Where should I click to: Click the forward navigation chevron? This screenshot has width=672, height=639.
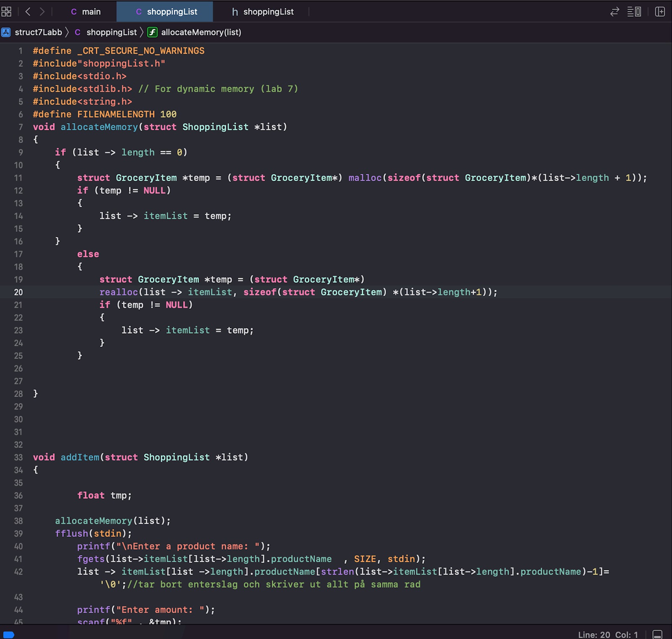tap(42, 12)
